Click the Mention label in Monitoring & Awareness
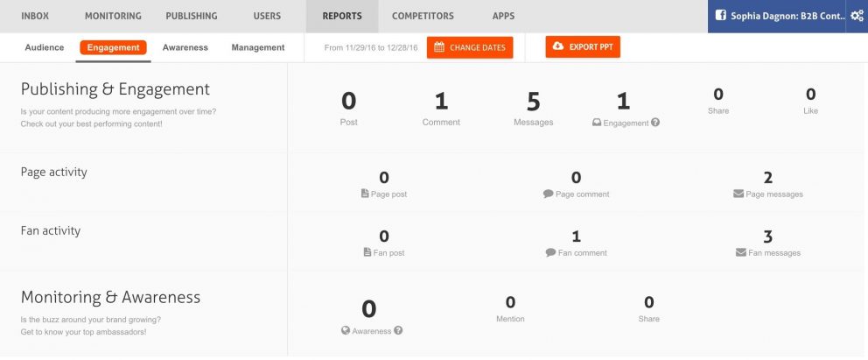Viewport: 868px width, 360px height. (510, 319)
